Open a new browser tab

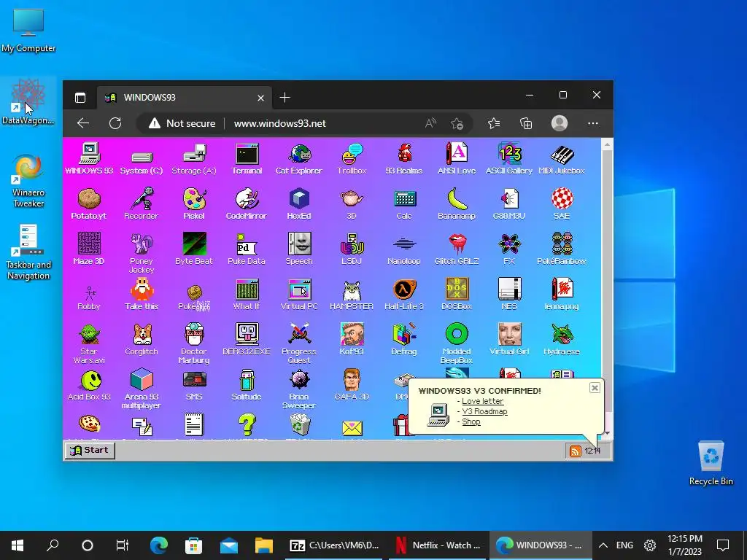click(x=285, y=98)
